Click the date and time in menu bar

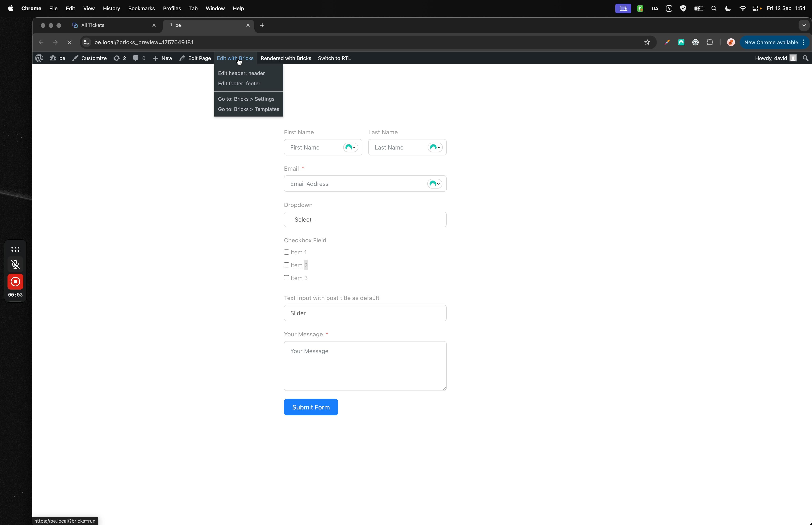[x=786, y=8]
